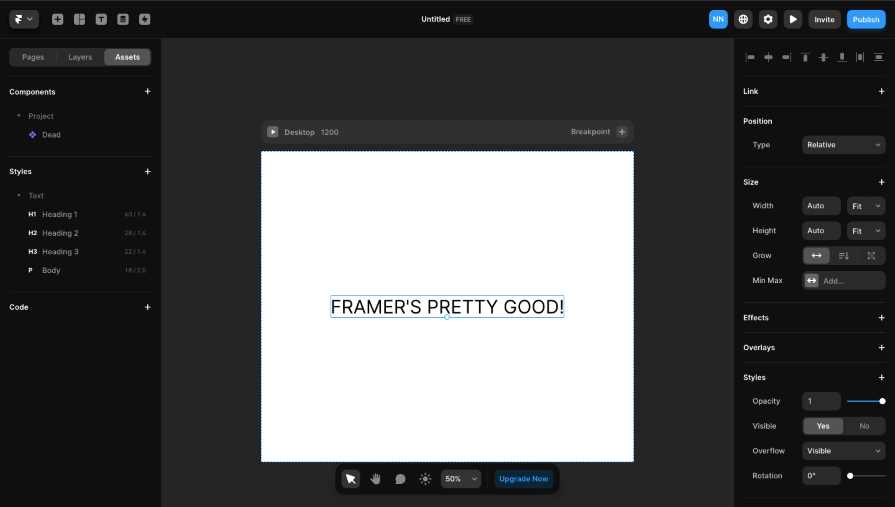The width and height of the screenshot is (895, 507).
Task: Click the Publish button
Action: [x=865, y=19]
